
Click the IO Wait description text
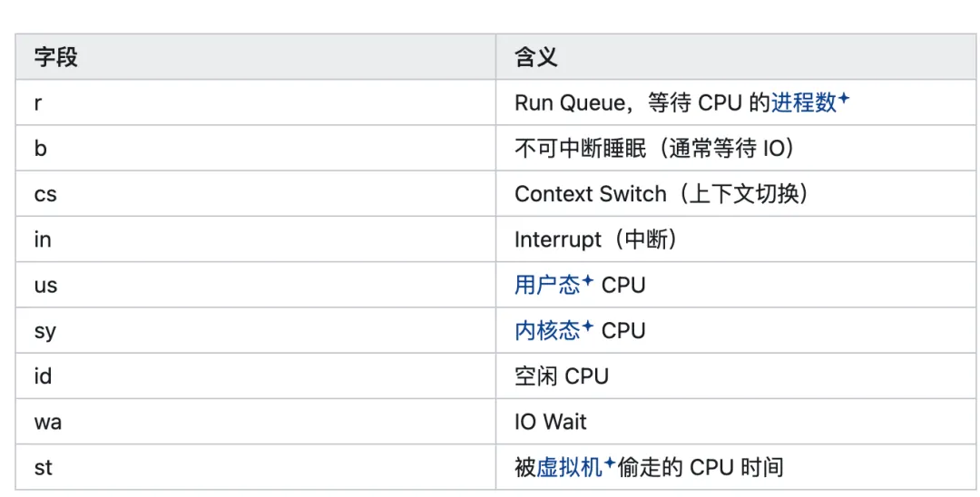[551, 422]
